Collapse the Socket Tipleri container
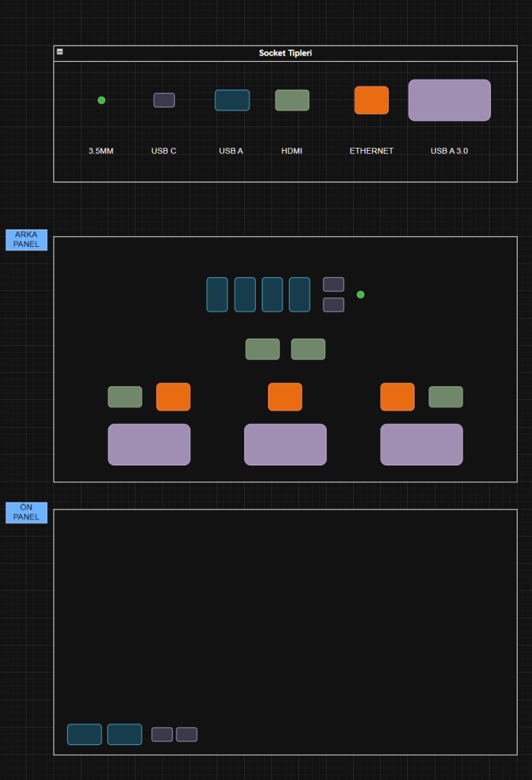The image size is (532, 780). pos(60,52)
